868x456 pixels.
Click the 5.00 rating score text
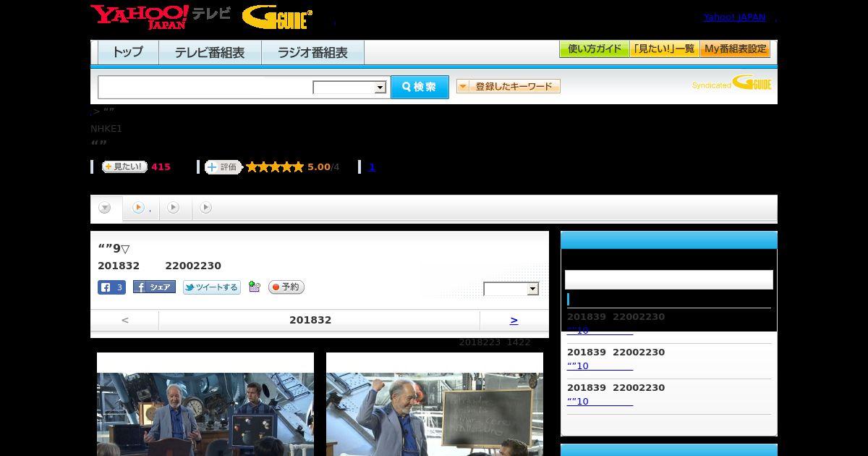(x=318, y=167)
